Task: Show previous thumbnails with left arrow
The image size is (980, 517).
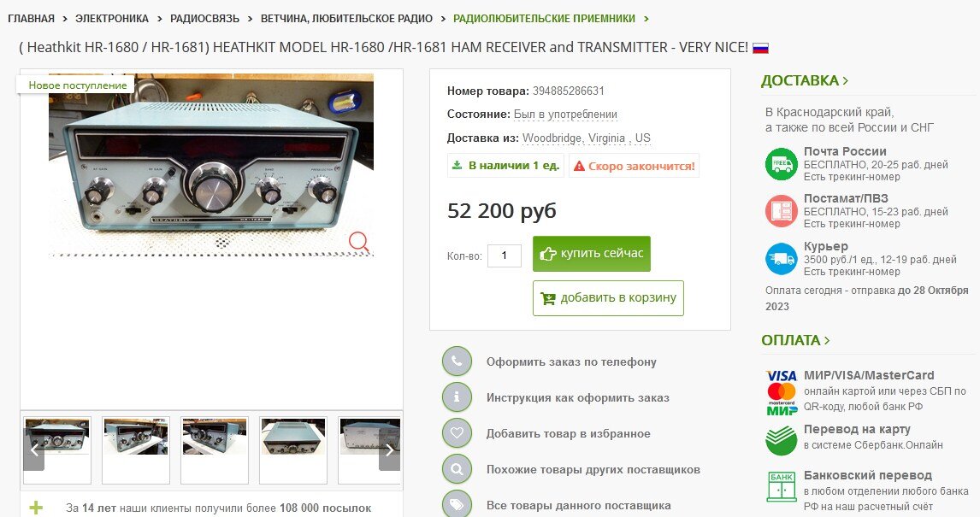Action: [33, 449]
